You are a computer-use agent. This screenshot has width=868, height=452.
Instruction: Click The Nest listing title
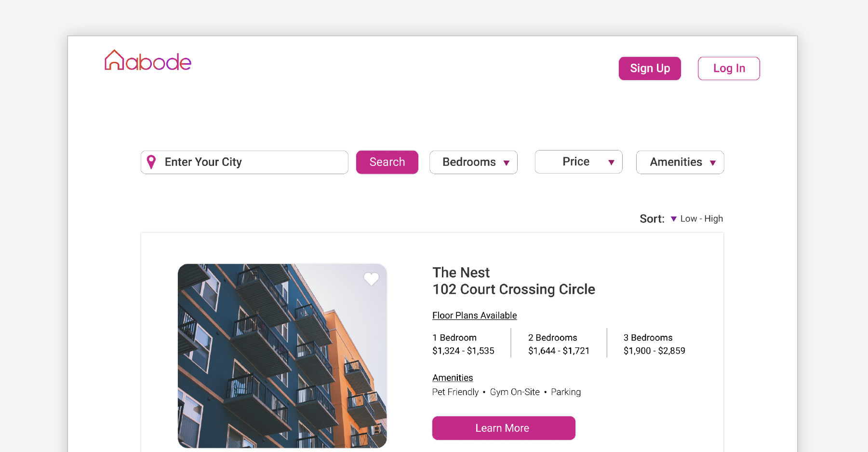[x=461, y=273]
